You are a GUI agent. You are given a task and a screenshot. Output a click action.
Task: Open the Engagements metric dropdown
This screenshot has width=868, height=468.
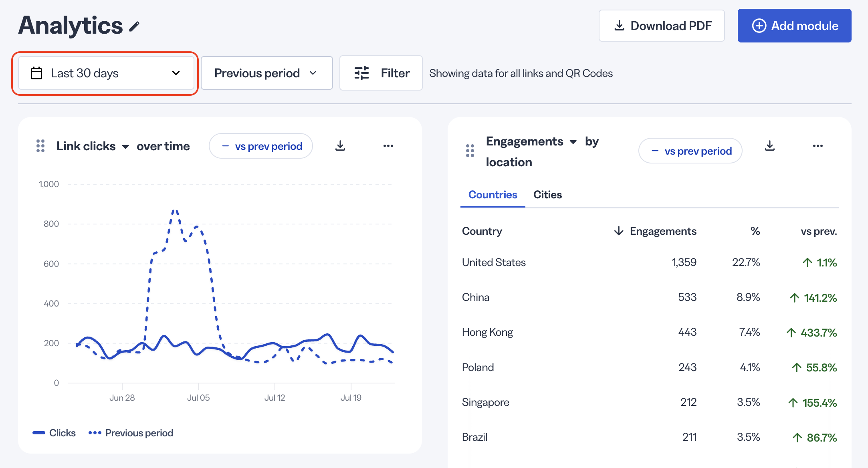(x=531, y=141)
